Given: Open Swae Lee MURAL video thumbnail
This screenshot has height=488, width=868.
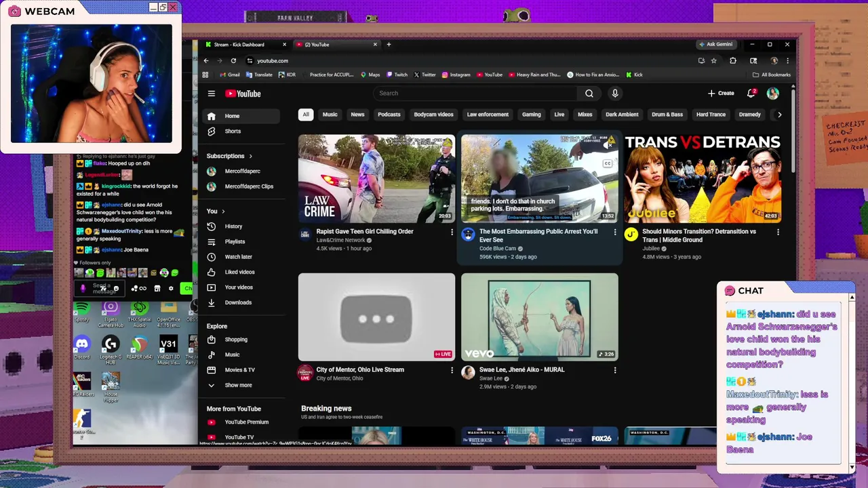Looking at the screenshot, I should click(540, 317).
